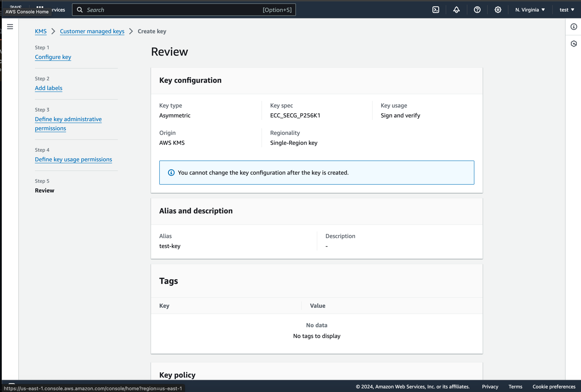Click the Alias and description heading
Image resolution: width=581 pixels, height=392 pixels.
[196, 211]
